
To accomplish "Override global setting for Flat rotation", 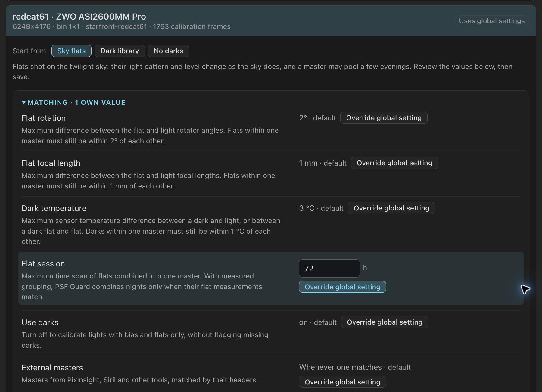I will point(384,118).
